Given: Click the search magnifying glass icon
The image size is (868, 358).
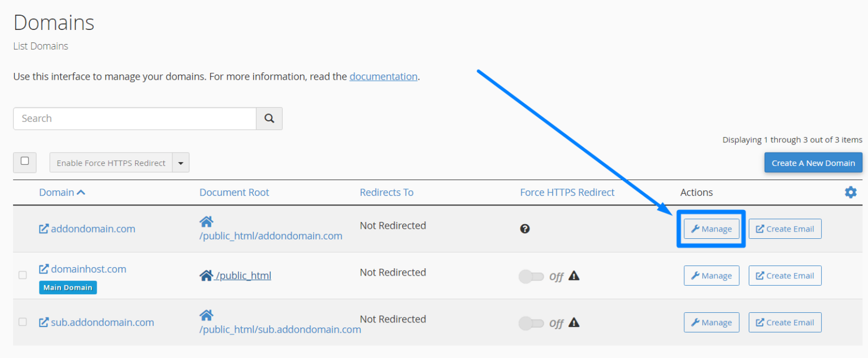Looking at the screenshot, I should point(269,119).
